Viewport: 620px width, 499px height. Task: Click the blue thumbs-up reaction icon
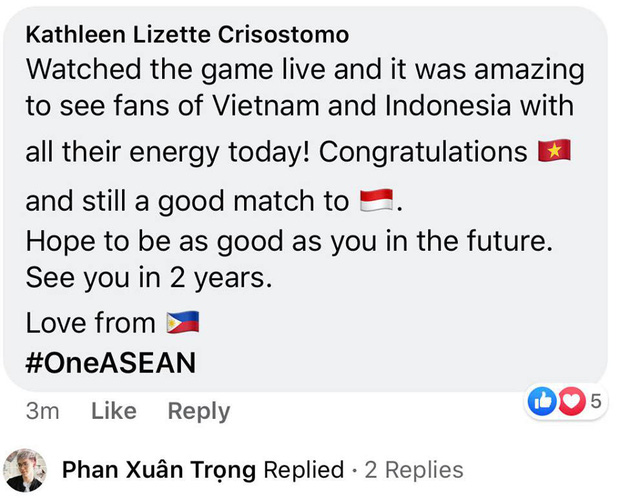pyautogui.click(x=541, y=402)
